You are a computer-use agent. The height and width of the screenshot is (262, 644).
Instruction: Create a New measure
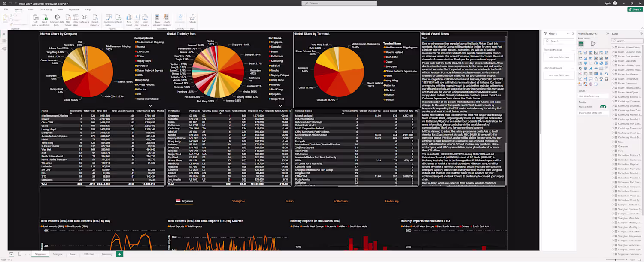click(158, 20)
